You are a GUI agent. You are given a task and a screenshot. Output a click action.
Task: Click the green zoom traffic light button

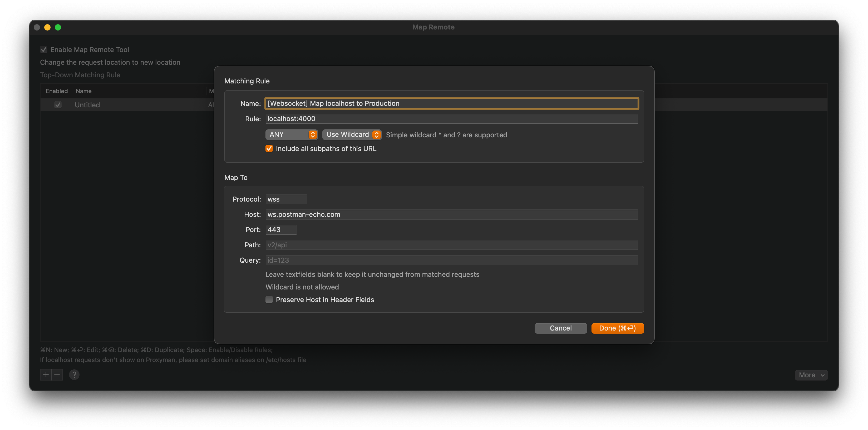pyautogui.click(x=58, y=27)
